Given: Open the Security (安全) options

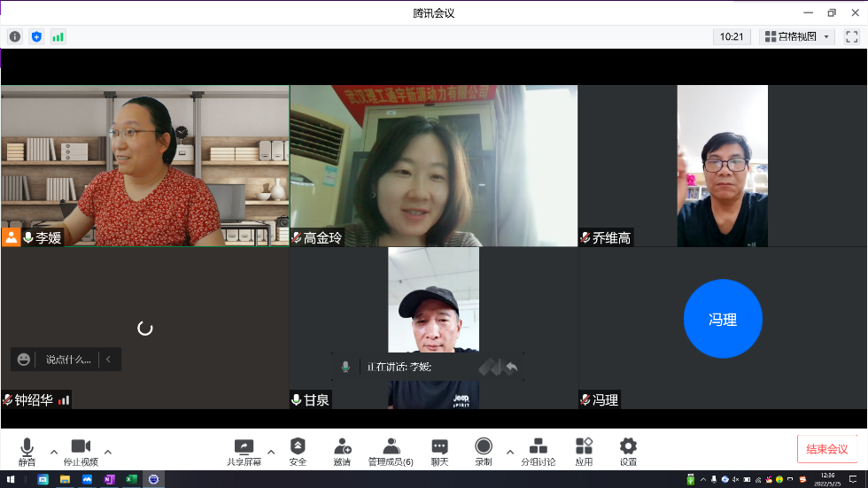Looking at the screenshot, I should (x=298, y=451).
